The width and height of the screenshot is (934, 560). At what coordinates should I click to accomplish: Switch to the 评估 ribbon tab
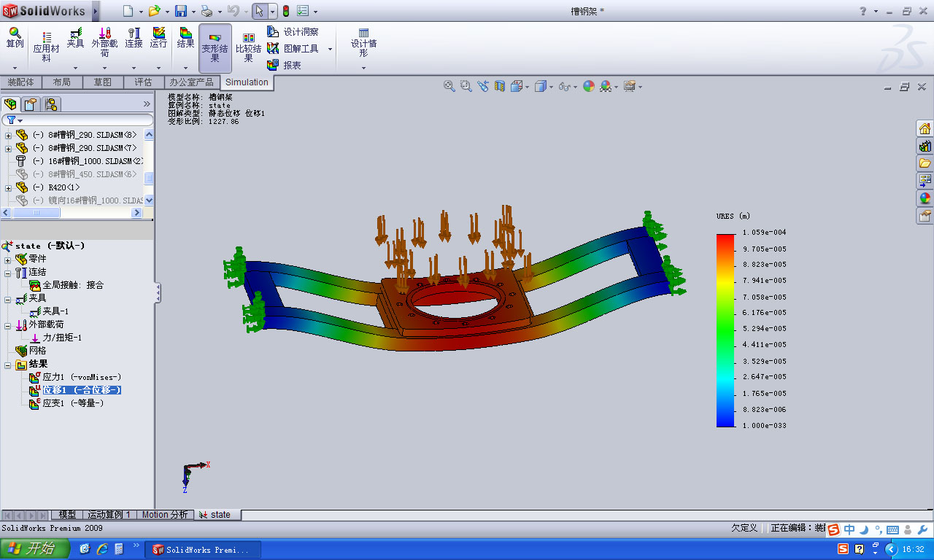tap(143, 82)
